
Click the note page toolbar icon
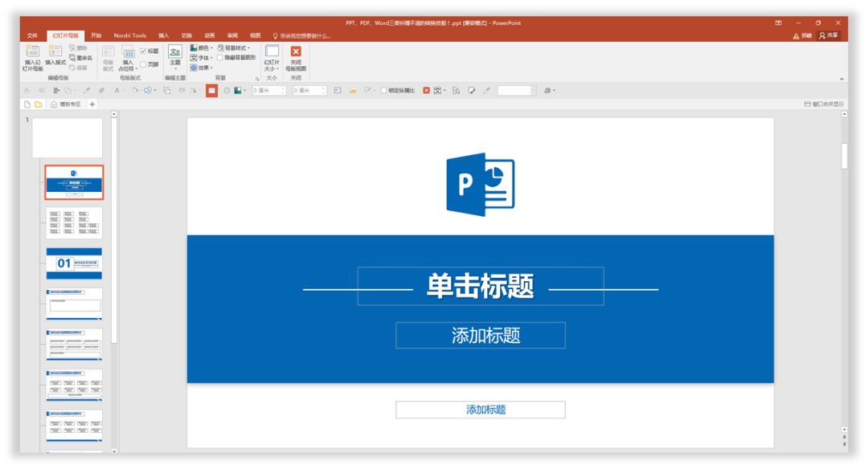coord(472,90)
